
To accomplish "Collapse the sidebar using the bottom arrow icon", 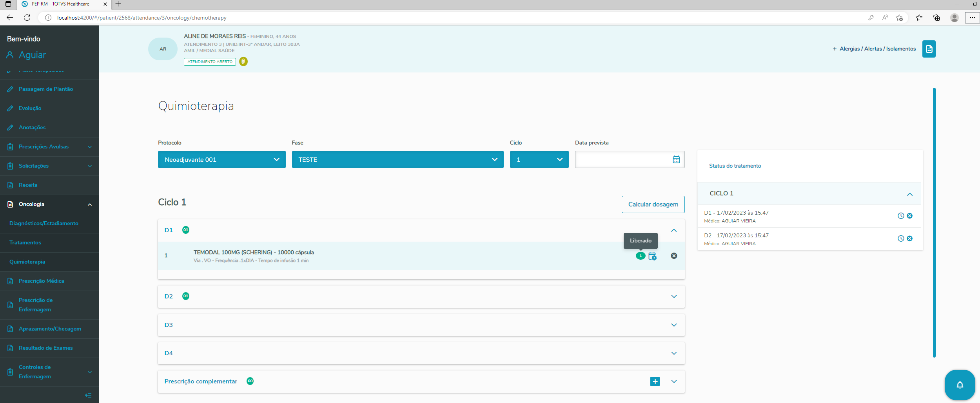I will tap(88, 395).
